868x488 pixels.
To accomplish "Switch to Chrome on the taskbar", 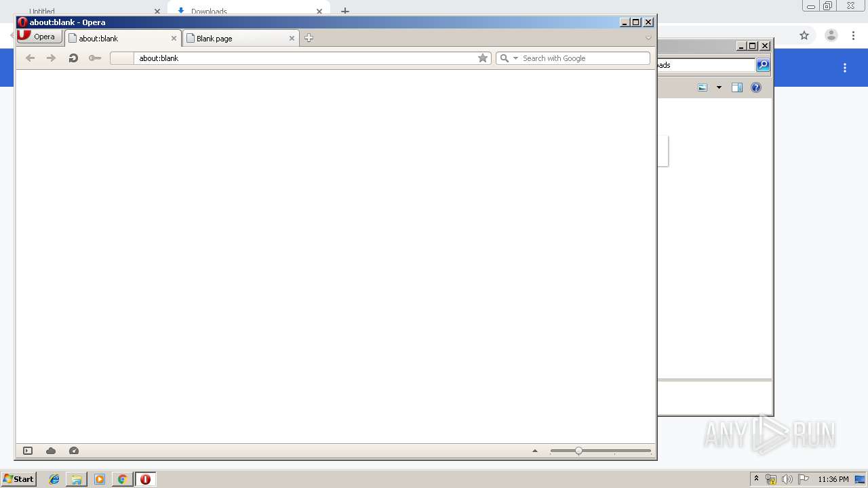I will click(122, 479).
